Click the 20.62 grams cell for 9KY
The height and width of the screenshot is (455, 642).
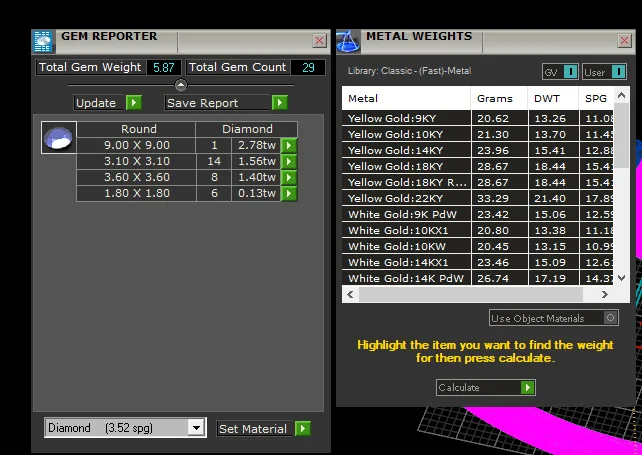pos(500,118)
